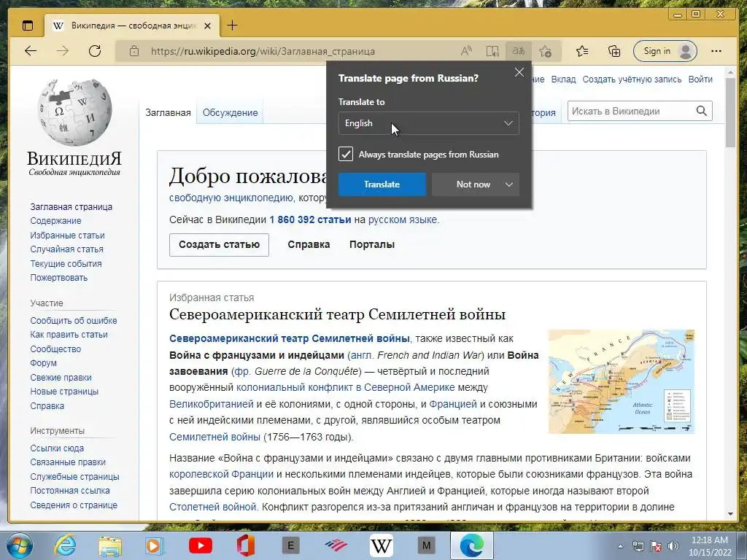
Task: Open Содержание in the sidebar
Action: click(x=55, y=220)
